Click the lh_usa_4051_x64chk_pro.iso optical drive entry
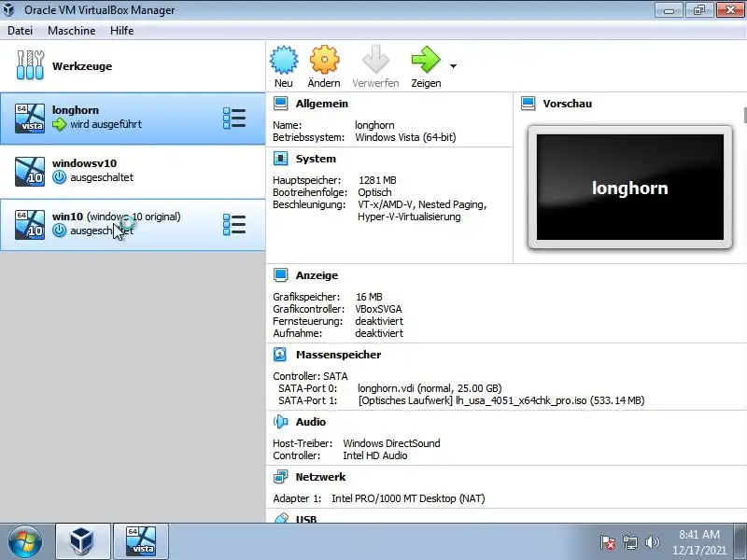 (x=501, y=400)
